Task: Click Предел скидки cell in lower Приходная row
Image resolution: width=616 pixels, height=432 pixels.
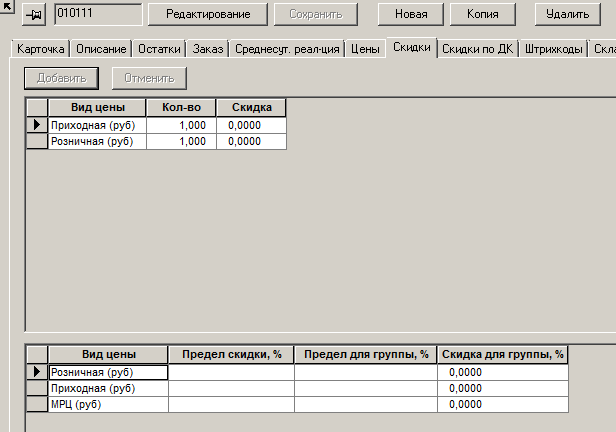Action: tap(231, 388)
